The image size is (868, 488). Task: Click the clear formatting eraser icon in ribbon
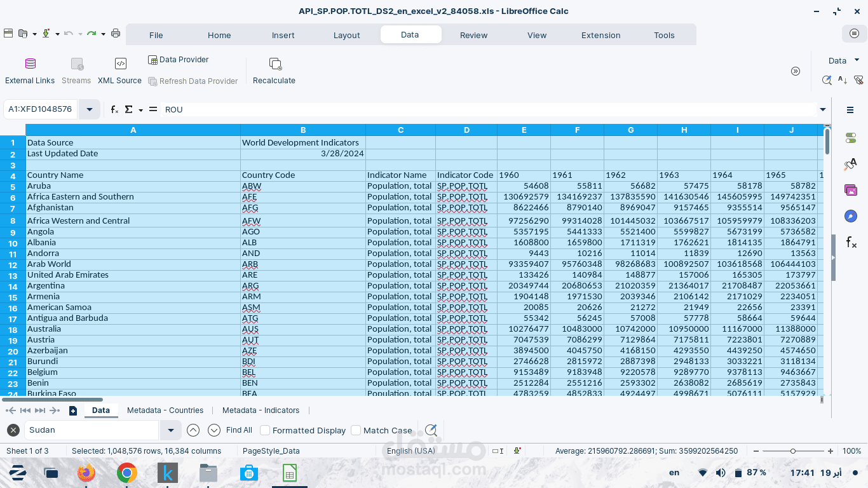click(x=859, y=80)
